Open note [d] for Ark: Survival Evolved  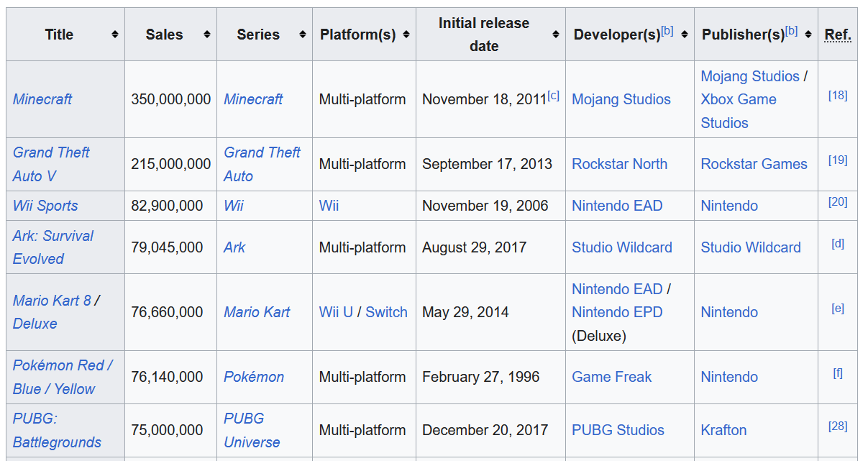coord(838,243)
